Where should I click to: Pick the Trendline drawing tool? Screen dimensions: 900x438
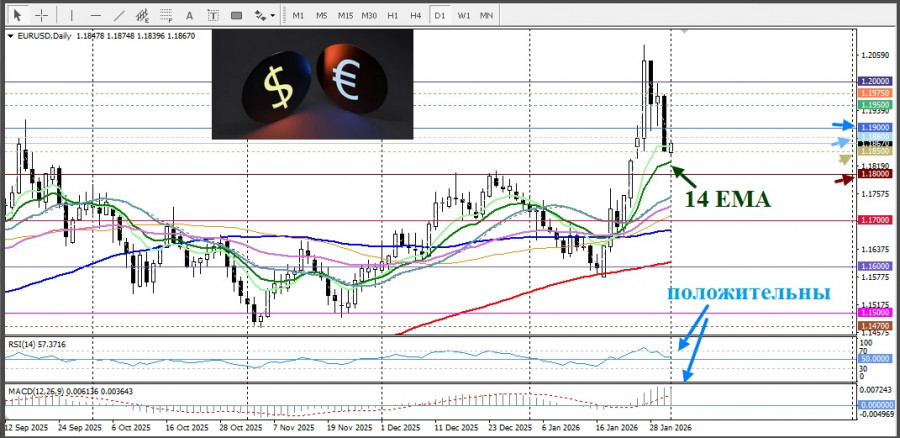[119, 15]
